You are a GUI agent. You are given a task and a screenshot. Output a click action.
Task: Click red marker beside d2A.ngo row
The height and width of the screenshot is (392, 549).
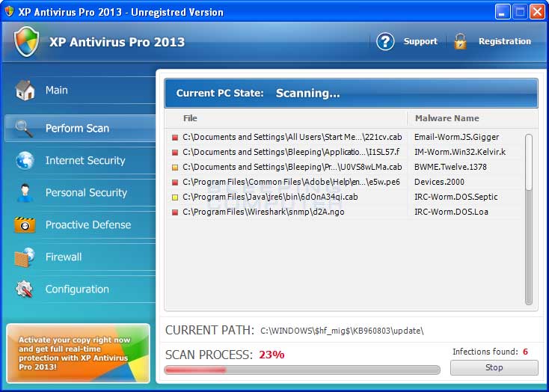[175, 212]
